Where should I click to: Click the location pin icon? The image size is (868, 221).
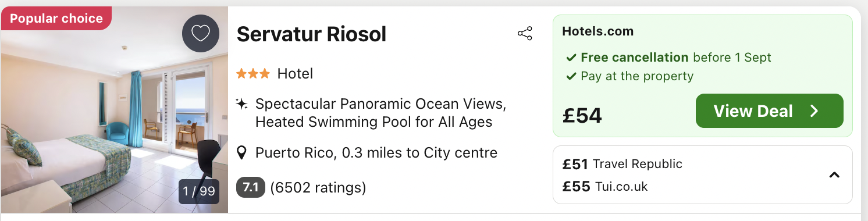coord(242,154)
